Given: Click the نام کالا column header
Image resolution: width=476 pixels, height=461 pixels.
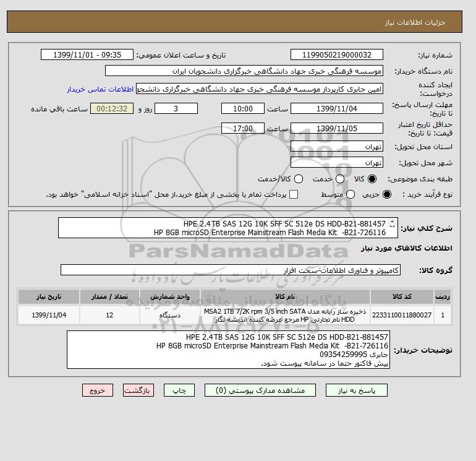Looking at the screenshot, I should 285,296.
